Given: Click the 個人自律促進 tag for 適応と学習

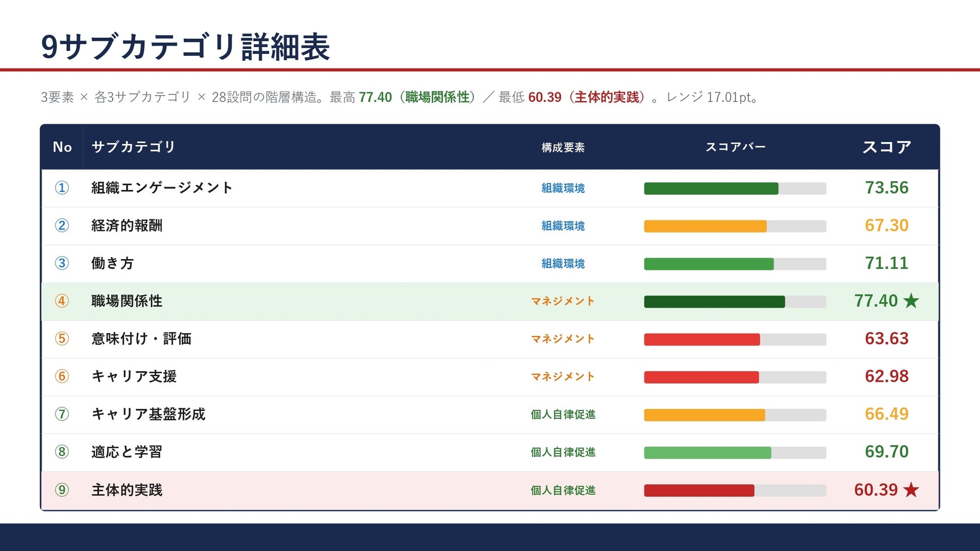Looking at the screenshot, I should point(563,452).
